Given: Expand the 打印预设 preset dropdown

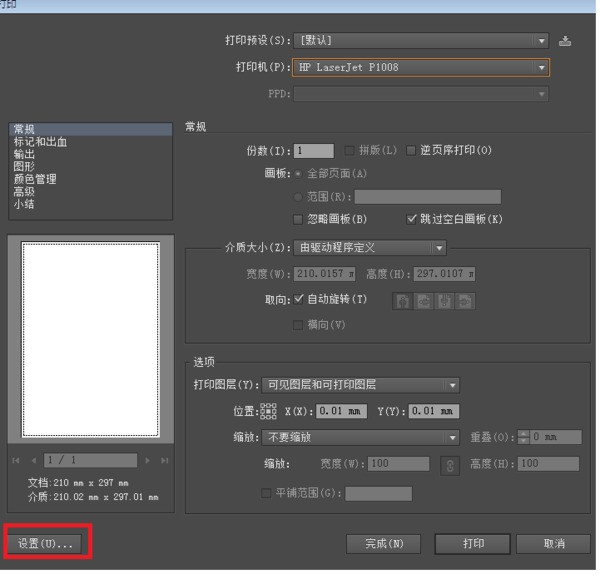Looking at the screenshot, I should (421, 41).
